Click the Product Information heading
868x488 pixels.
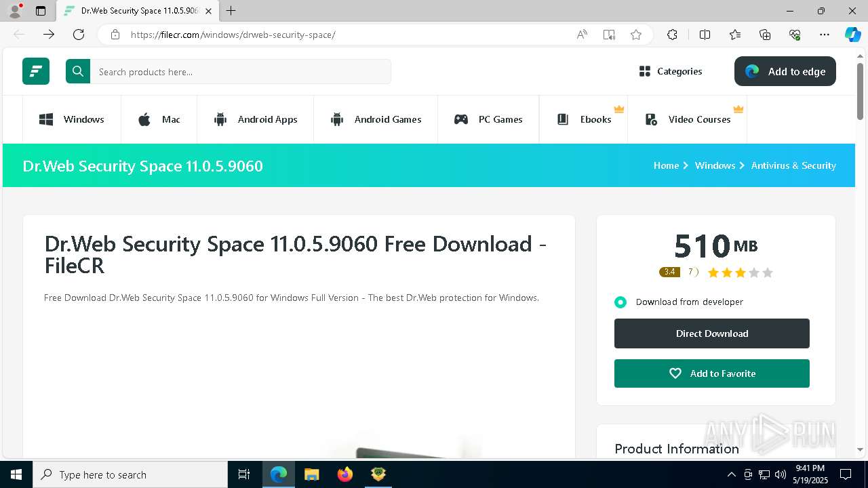pyautogui.click(x=677, y=449)
